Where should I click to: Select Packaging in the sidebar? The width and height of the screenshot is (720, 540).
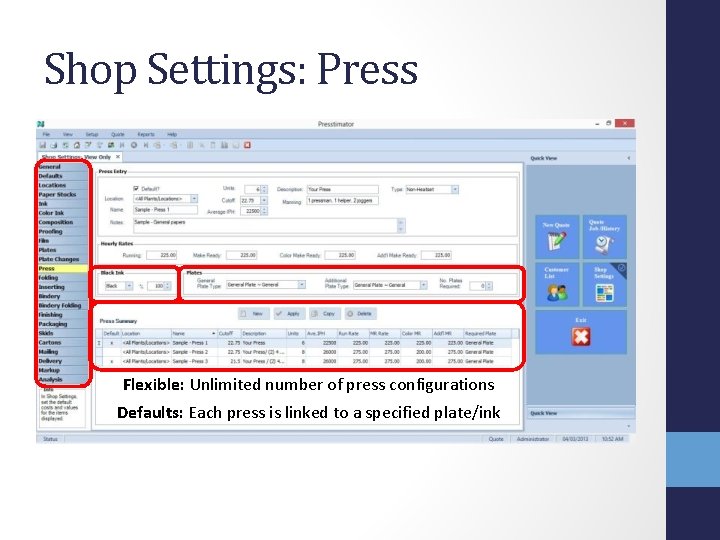62,324
